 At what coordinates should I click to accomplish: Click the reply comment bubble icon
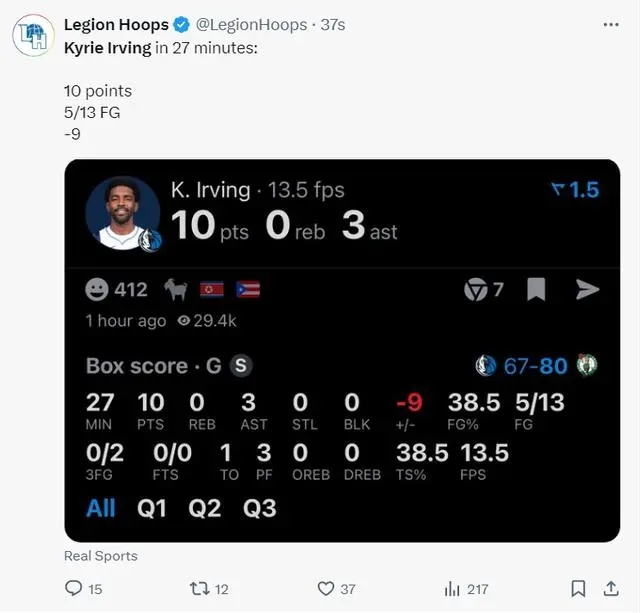pos(73,588)
